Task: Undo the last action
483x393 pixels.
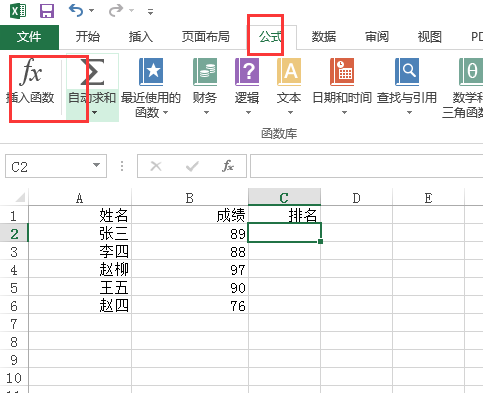Action: pos(76,11)
